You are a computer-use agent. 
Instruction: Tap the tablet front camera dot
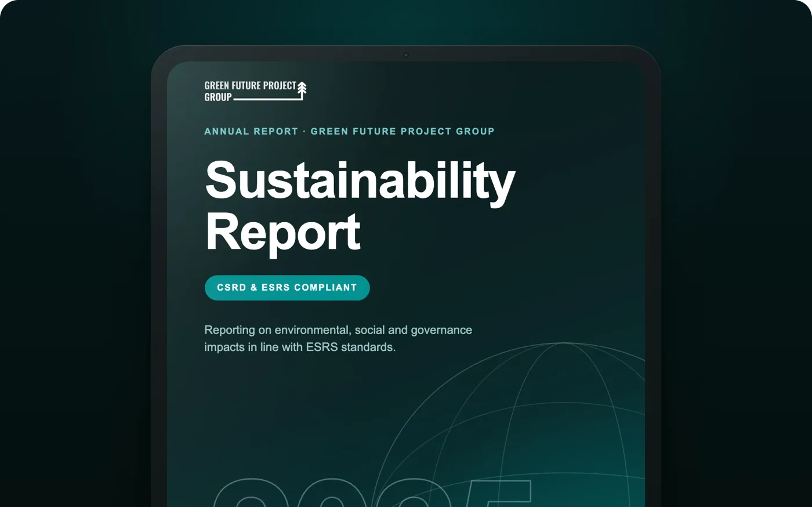pos(406,56)
